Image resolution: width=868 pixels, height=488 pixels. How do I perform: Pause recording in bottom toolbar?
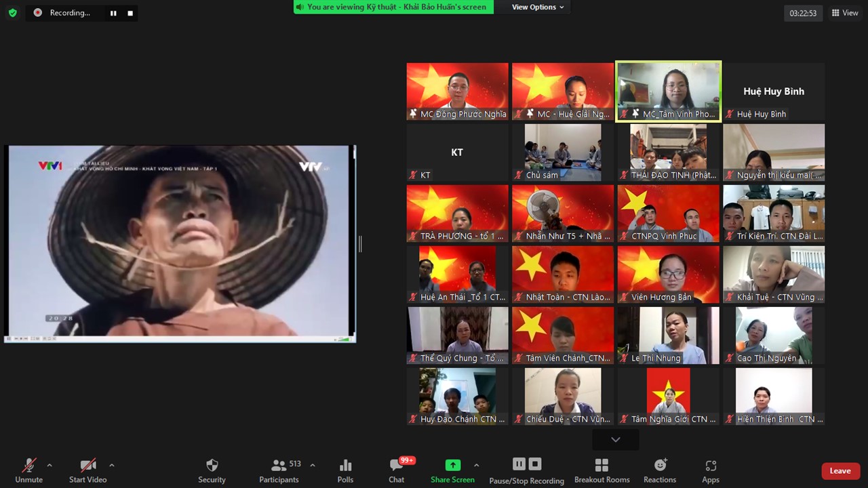point(519,464)
